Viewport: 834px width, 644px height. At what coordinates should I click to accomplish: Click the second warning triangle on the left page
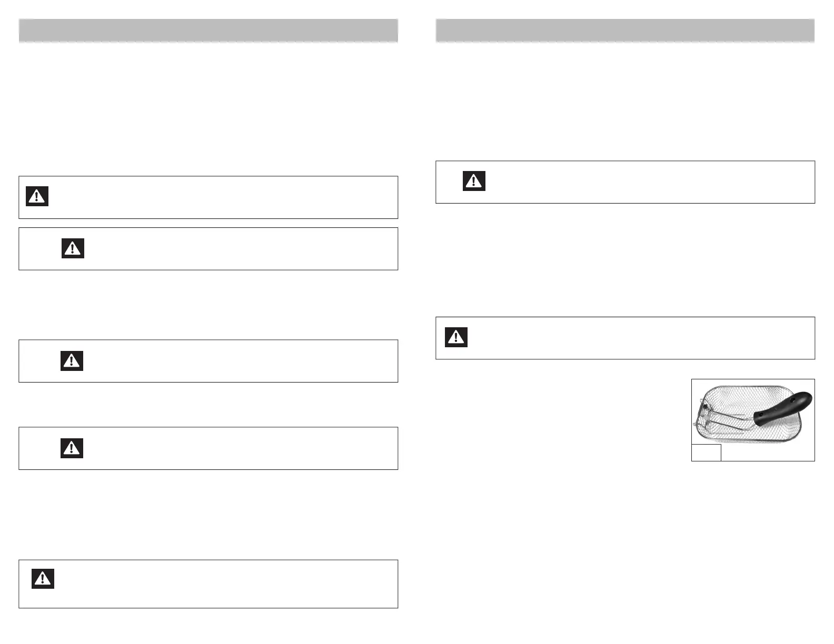pyautogui.click(x=73, y=248)
